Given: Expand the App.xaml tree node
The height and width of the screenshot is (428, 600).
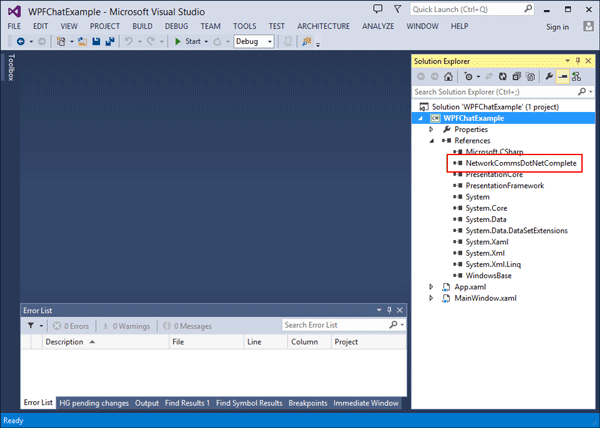Looking at the screenshot, I should pos(431,286).
